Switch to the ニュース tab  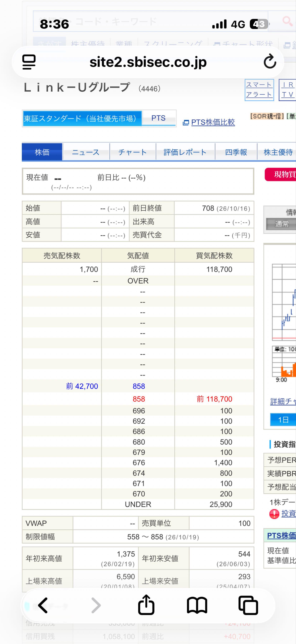coord(86,152)
